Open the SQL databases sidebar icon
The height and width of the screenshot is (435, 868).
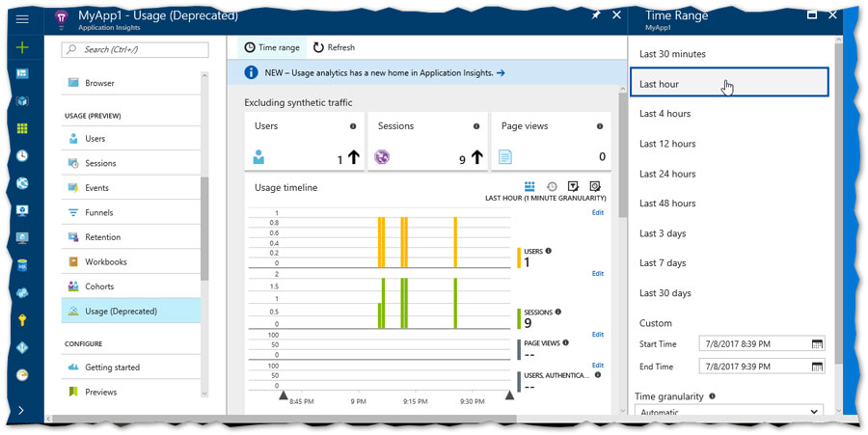[x=22, y=265]
